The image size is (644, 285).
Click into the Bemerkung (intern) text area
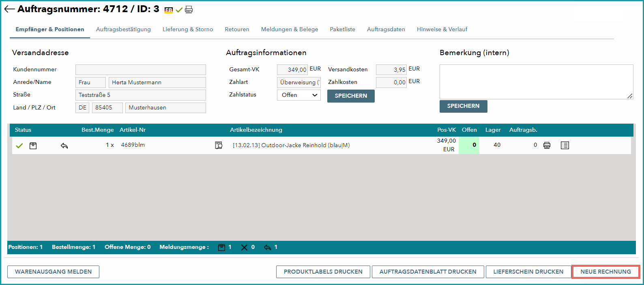point(536,82)
